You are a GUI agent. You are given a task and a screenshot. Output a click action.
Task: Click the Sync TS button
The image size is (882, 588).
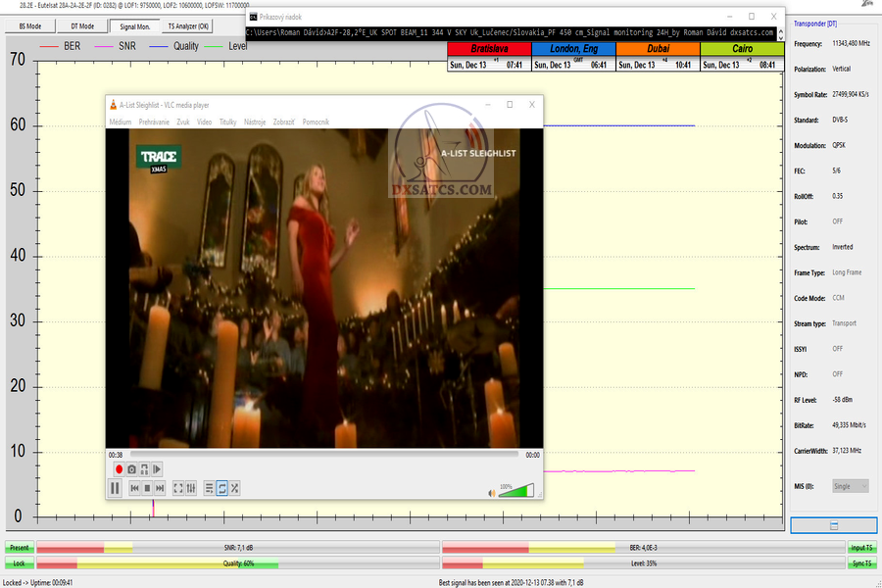coord(862,563)
